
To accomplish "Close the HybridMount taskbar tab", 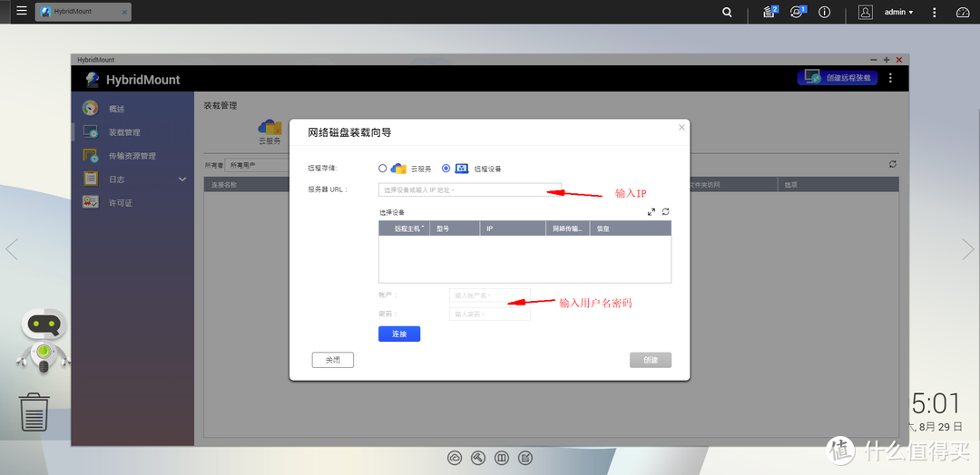I will pyautogui.click(x=123, y=12).
